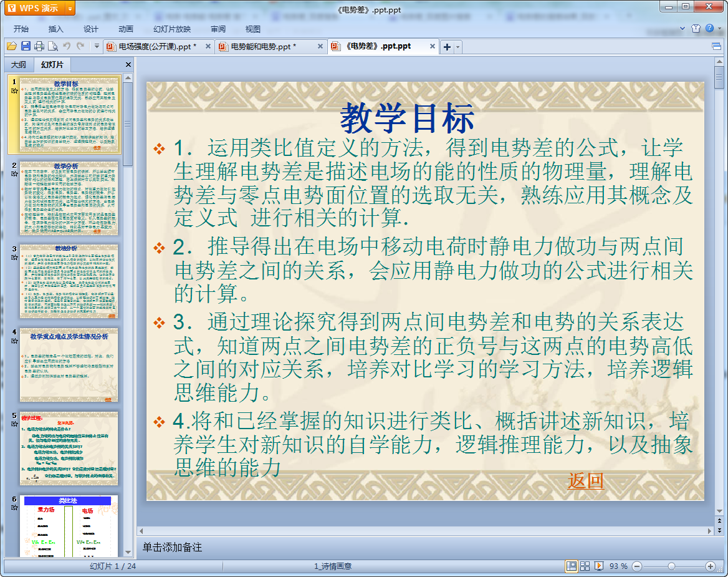Image resolution: width=728 pixels, height=577 pixels.
Task: Select slide 1 thumbnail 教学目标
Action: coord(69,115)
